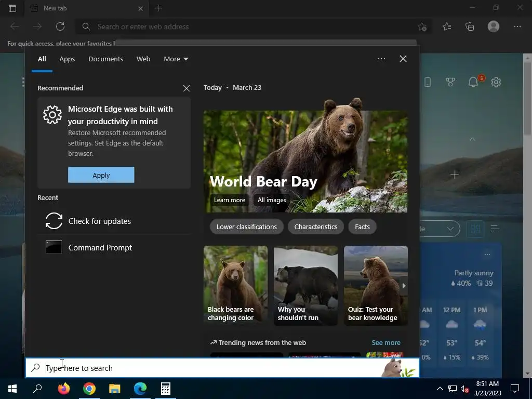The image size is (532, 399).
Task: Dismiss the Recommended section
Action: (x=187, y=88)
